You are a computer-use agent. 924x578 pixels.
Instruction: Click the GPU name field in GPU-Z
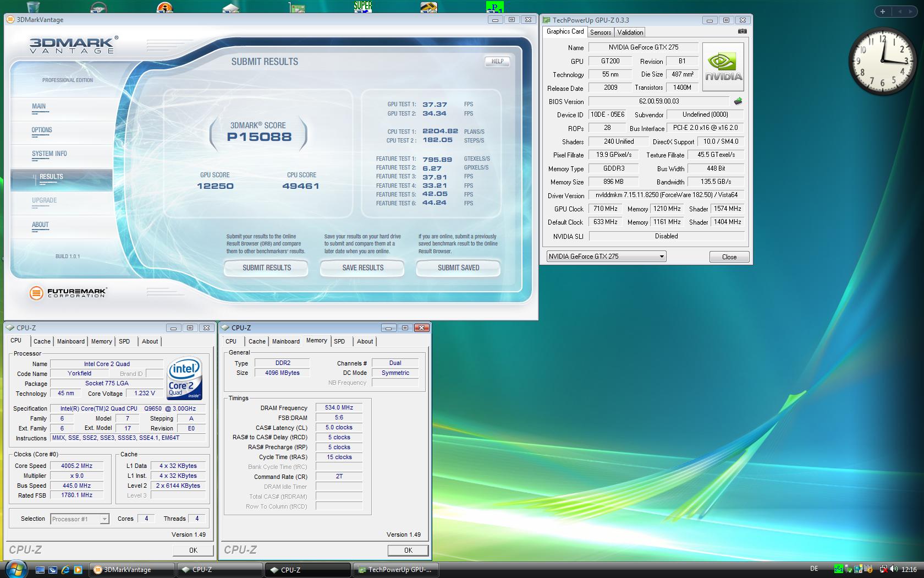pyautogui.click(x=643, y=47)
